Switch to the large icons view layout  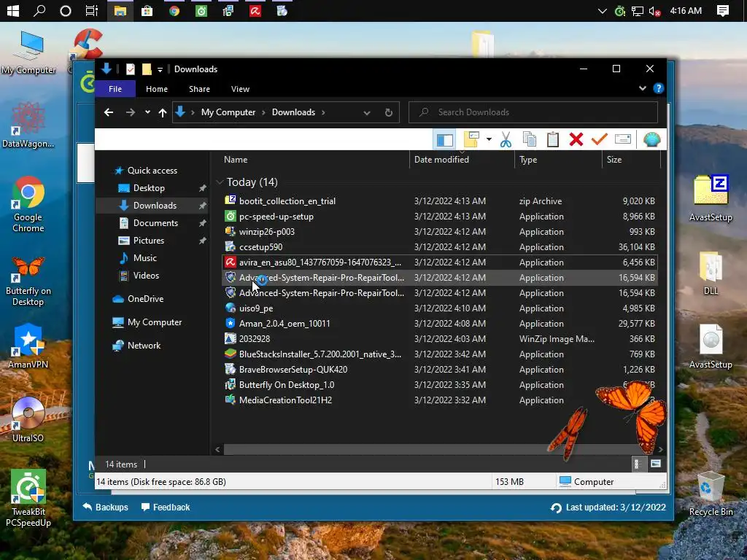pos(656,464)
